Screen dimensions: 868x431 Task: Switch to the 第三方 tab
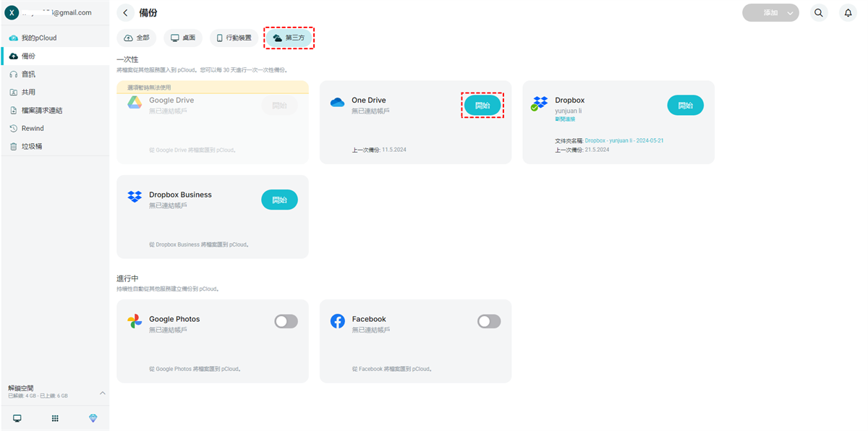(x=289, y=38)
